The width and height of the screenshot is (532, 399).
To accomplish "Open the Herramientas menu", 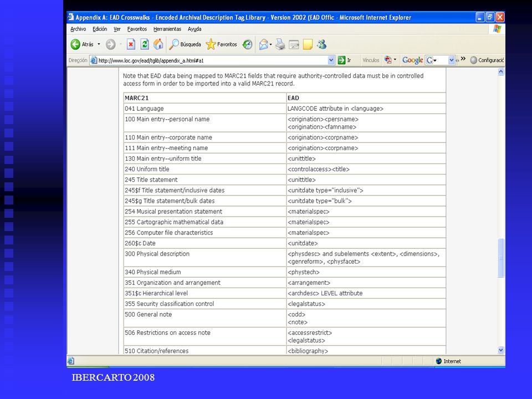I will (x=167, y=29).
